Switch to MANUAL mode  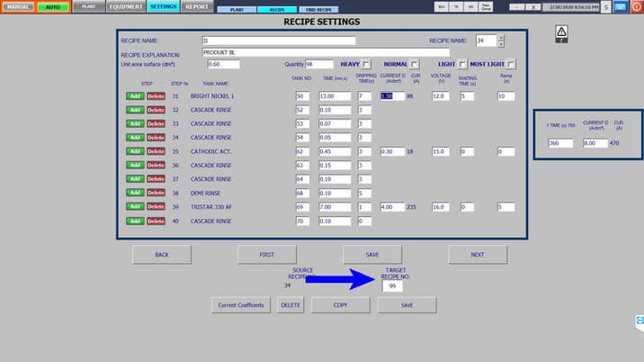(17, 6)
